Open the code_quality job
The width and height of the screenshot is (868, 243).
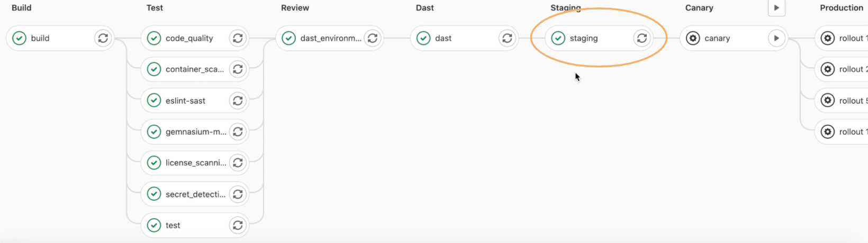pos(185,38)
